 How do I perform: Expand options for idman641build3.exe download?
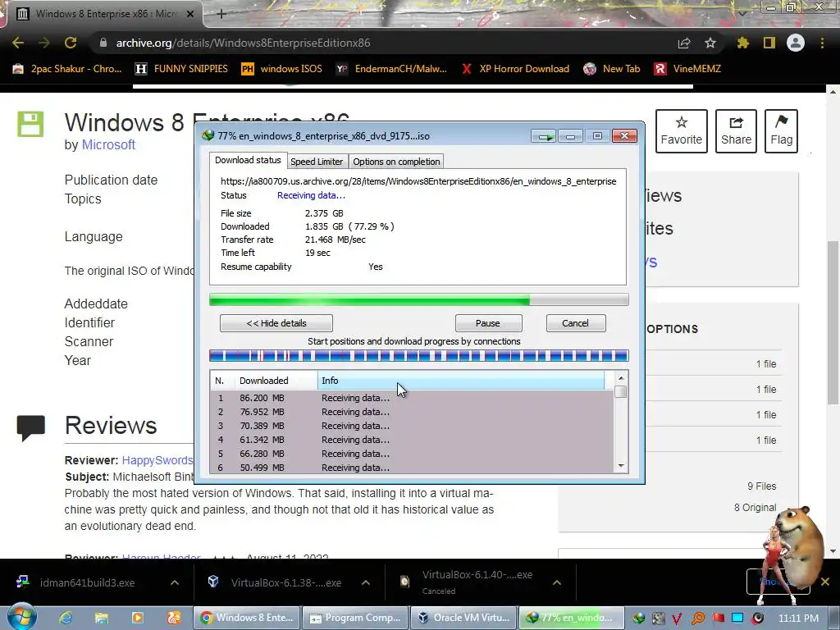click(175, 583)
